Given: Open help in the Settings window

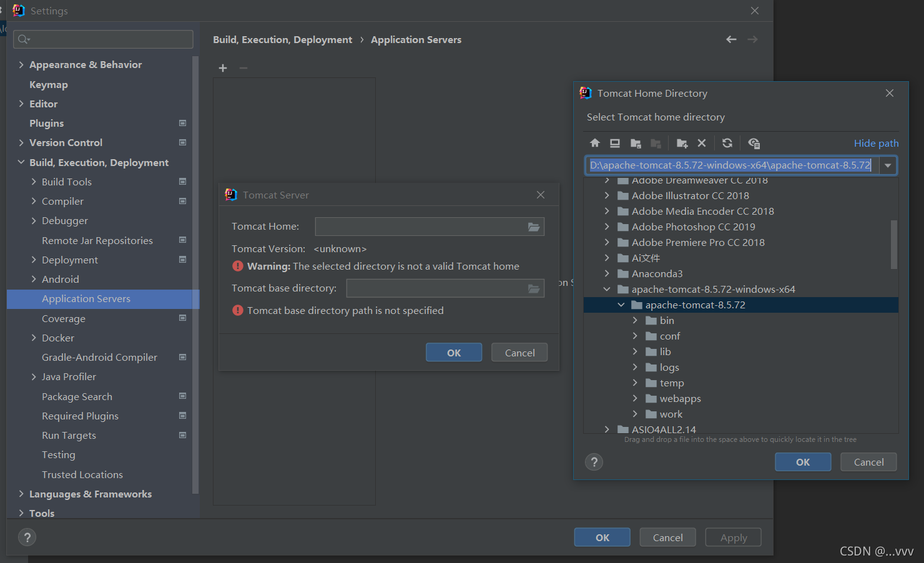Looking at the screenshot, I should (x=27, y=537).
